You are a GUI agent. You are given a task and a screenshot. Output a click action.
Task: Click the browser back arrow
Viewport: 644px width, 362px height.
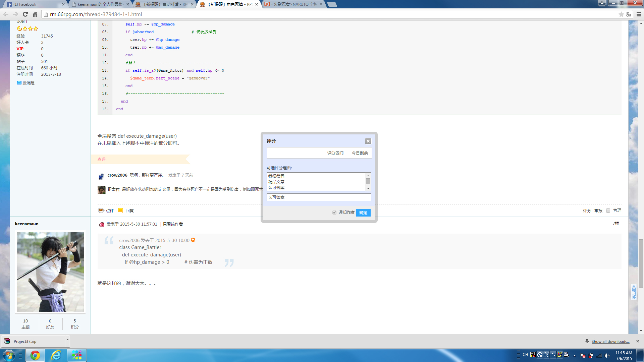pyautogui.click(x=6, y=14)
